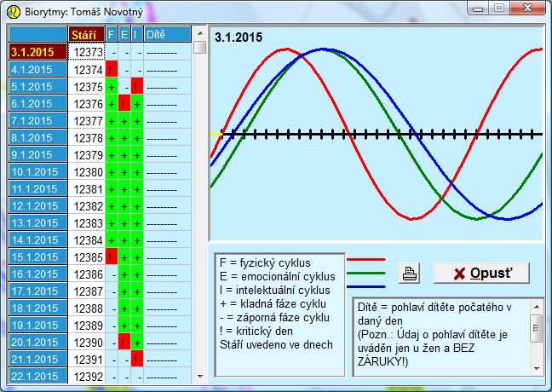Click the Dítě column header
This screenshot has width=552, height=392.
coord(167,34)
